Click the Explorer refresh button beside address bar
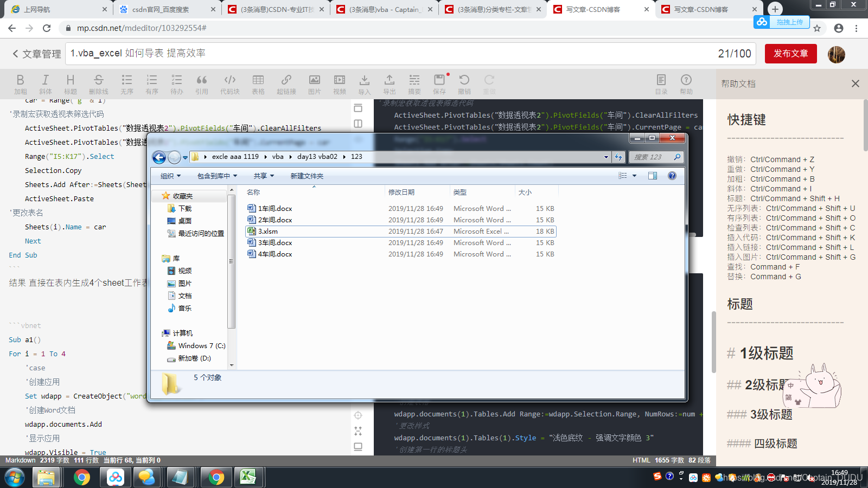 pyautogui.click(x=618, y=157)
